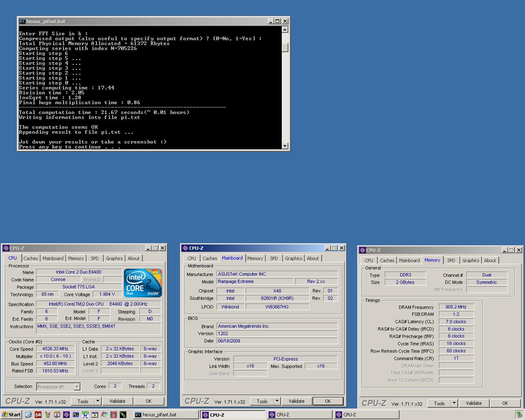The height and width of the screenshot is (420, 525).
Task: Open the SPD tab in the Mainboard window
Action: pos(274,258)
